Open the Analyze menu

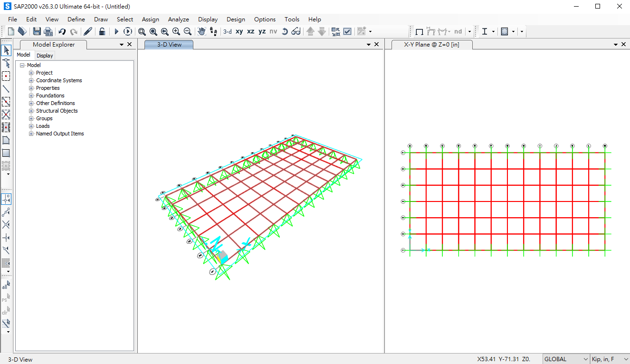point(178,19)
